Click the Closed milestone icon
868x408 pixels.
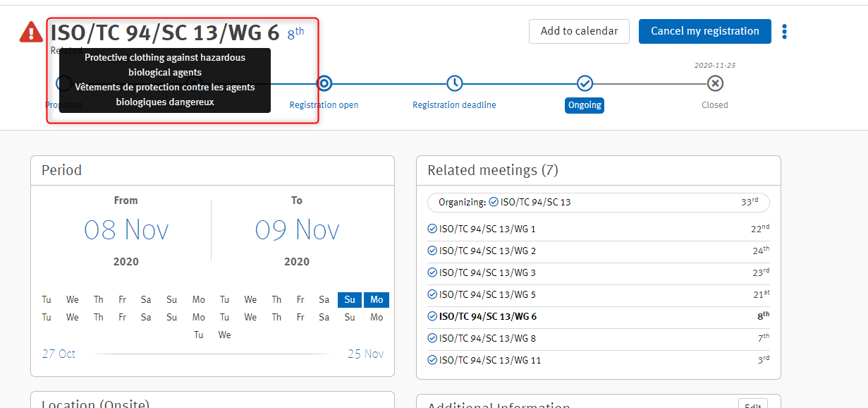tap(715, 83)
